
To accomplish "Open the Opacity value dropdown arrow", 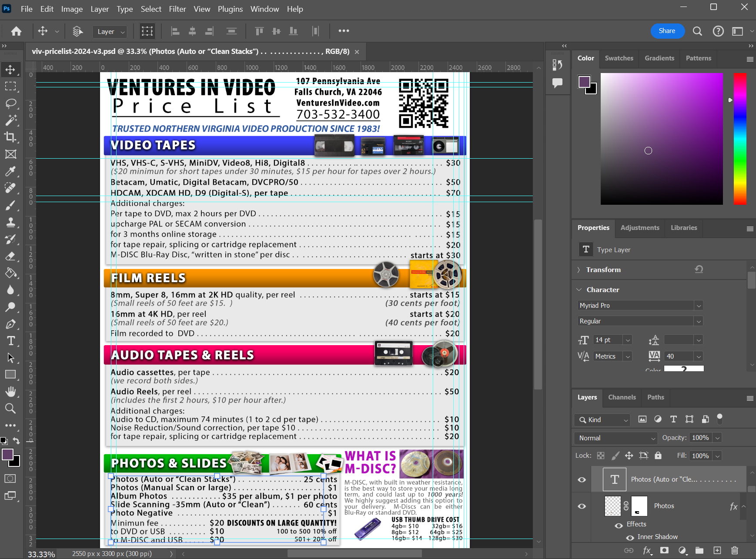I will [717, 438].
